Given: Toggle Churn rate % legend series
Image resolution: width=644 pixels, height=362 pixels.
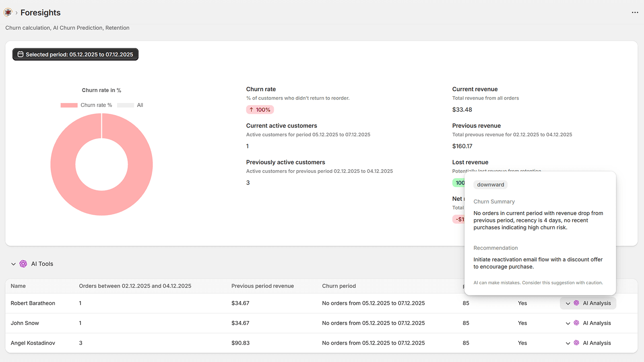Looking at the screenshot, I should click(x=87, y=105).
